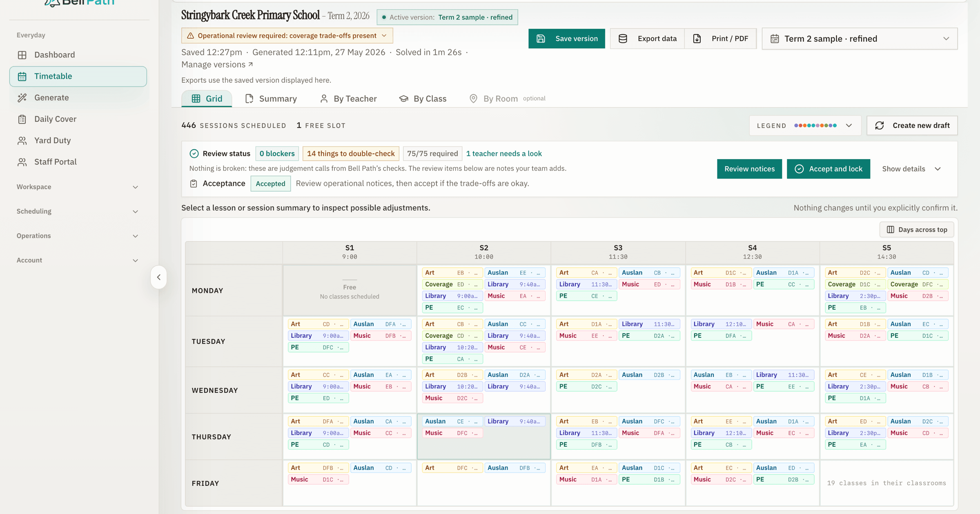The width and height of the screenshot is (980, 514).
Task: Click the Print / PDF document icon
Action: tap(697, 38)
